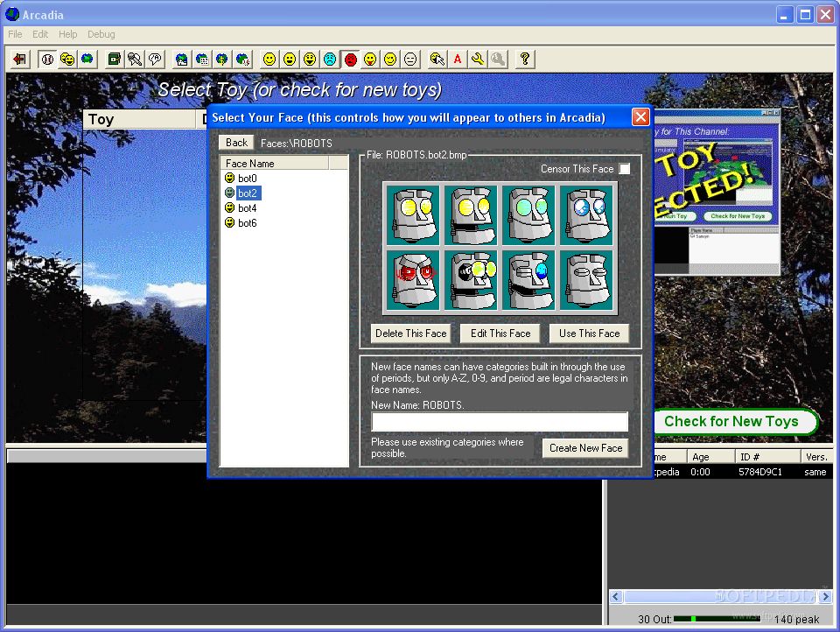Open the Debug menu

[x=101, y=34]
